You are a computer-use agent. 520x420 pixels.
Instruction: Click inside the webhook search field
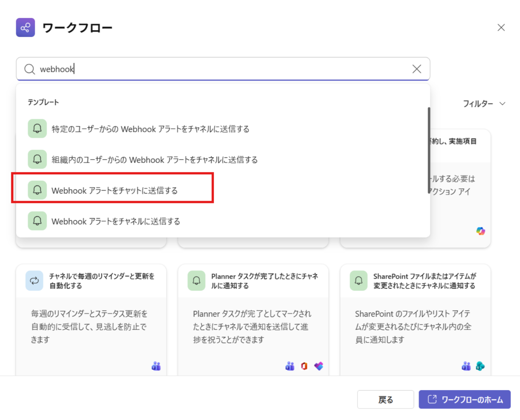(x=227, y=69)
